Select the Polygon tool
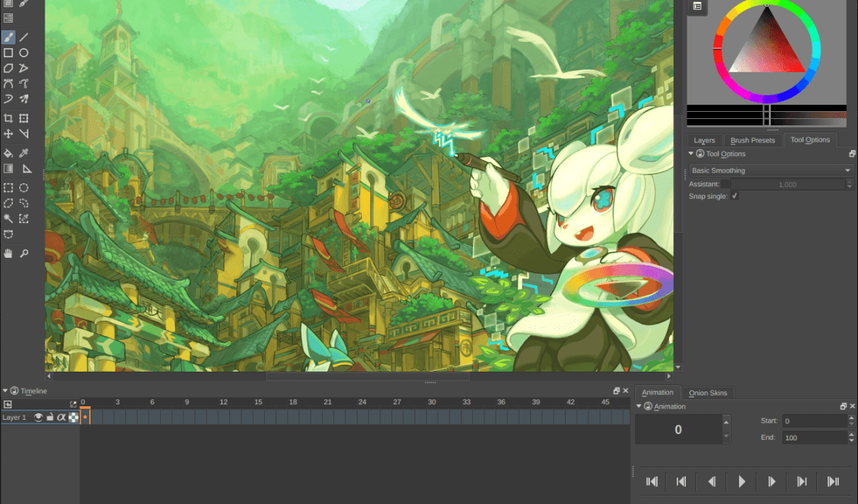Viewport: 858px width, 504px height. pos(8,68)
